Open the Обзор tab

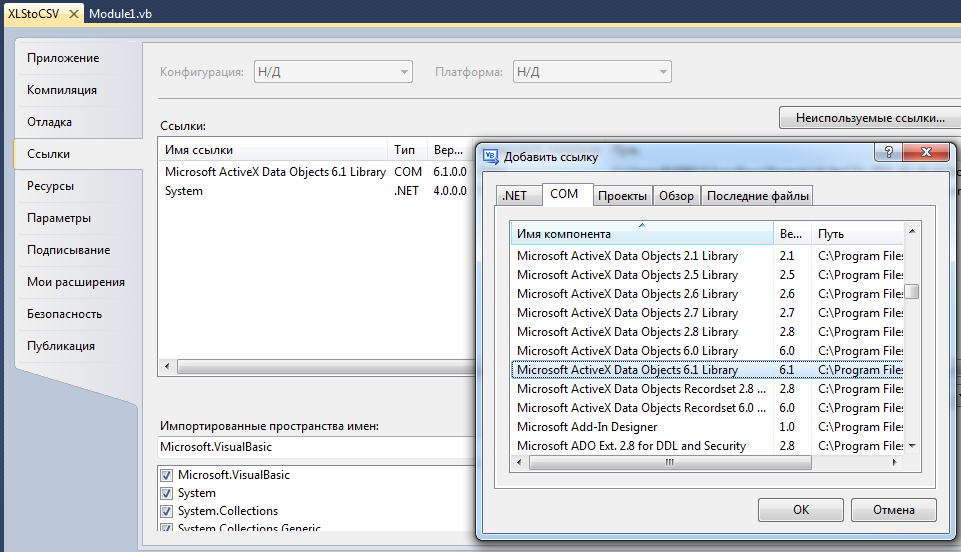tap(677, 195)
